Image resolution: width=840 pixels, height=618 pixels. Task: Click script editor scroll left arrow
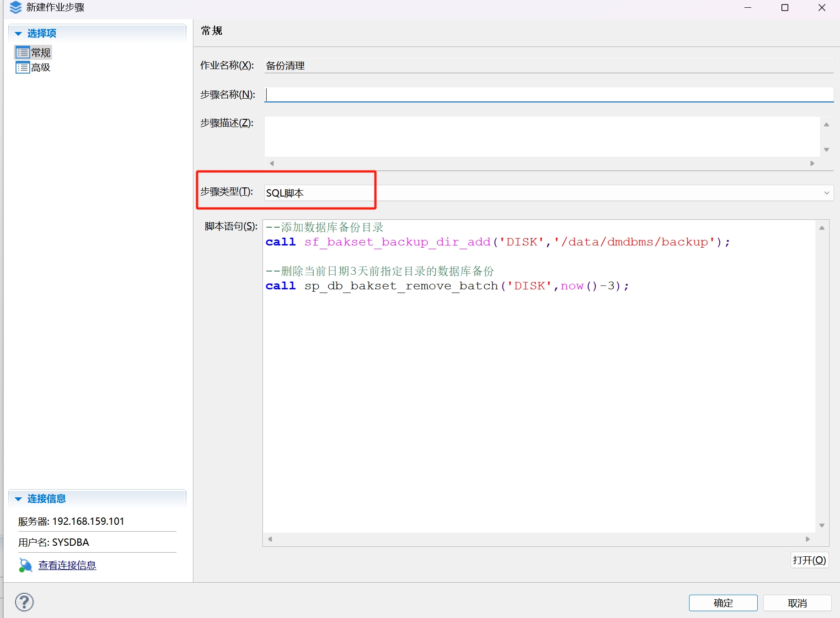point(270,539)
